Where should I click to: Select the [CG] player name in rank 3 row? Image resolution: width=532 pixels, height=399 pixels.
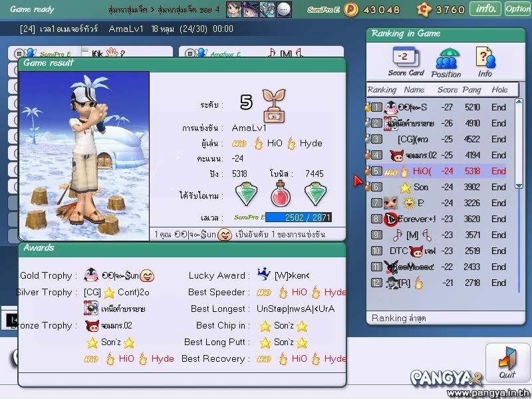(x=412, y=139)
